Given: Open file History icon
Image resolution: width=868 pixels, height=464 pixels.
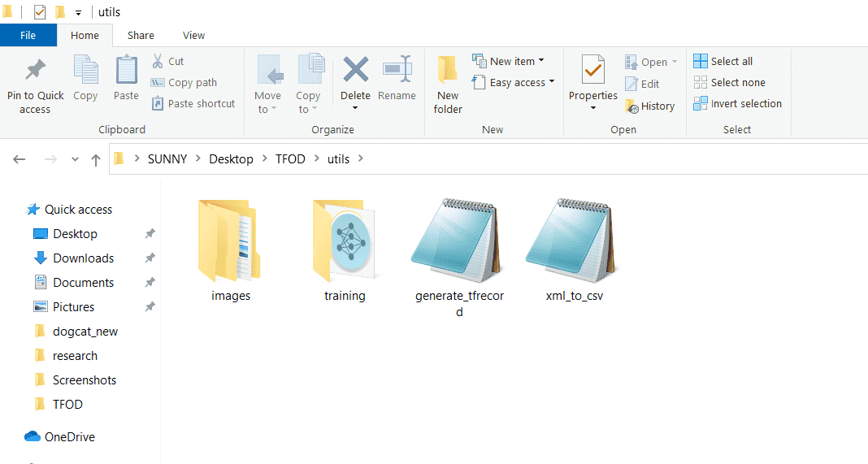Looking at the screenshot, I should pos(631,106).
